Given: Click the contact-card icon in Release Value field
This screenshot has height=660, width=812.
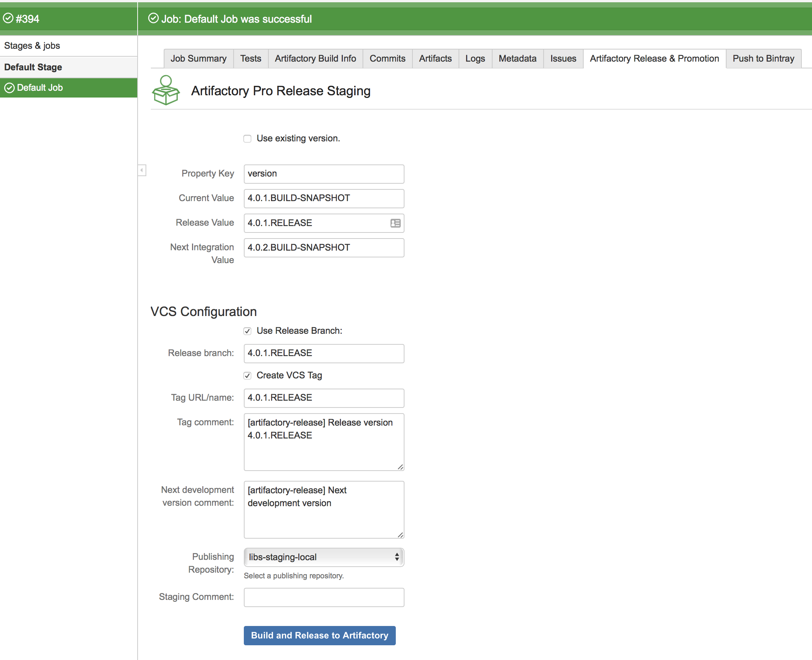Looking at the screenshot, I should pos(395,223).
